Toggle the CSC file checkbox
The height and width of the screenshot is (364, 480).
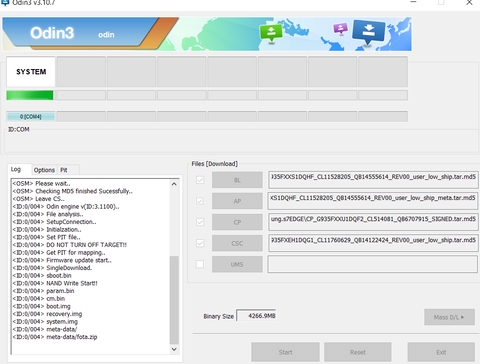[200, 243]
